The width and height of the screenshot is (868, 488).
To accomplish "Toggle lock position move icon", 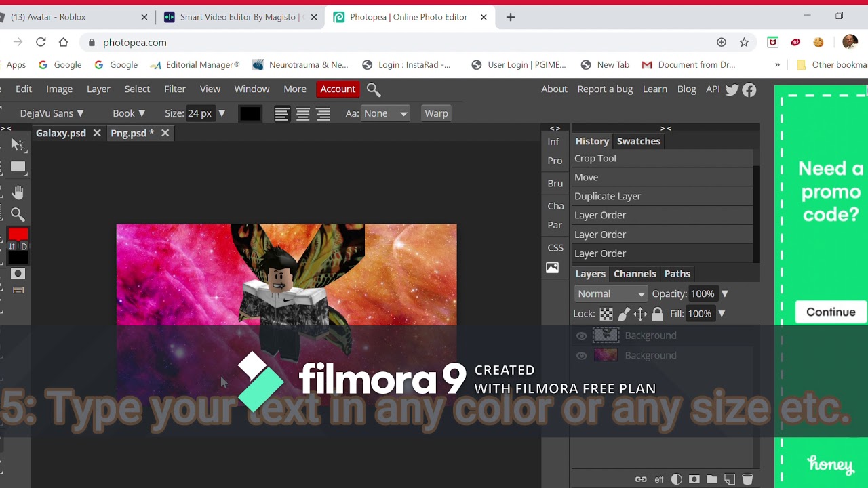I will 640,314.
